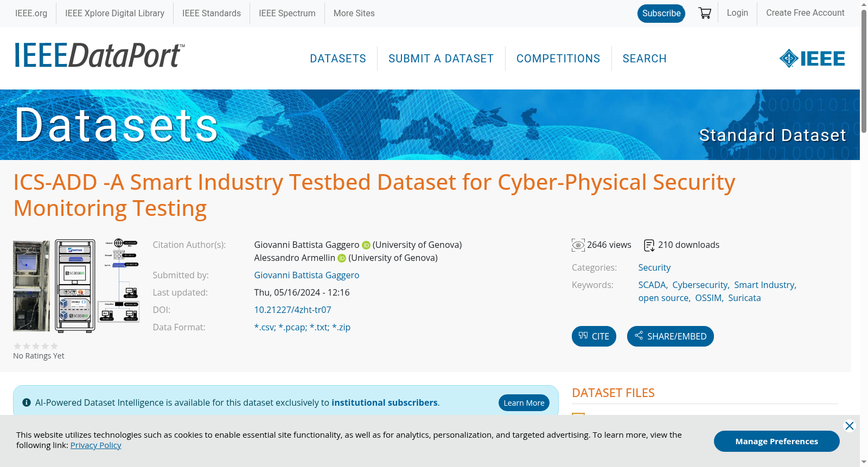This screenshot has height=467, width=868.
Task: Rate the dataset with five stars
Action: tap(54, 346)
